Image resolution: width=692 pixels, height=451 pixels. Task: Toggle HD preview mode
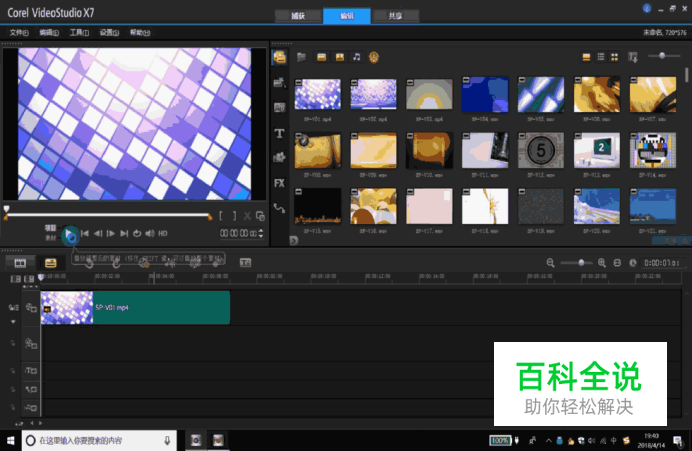point(162,234)
